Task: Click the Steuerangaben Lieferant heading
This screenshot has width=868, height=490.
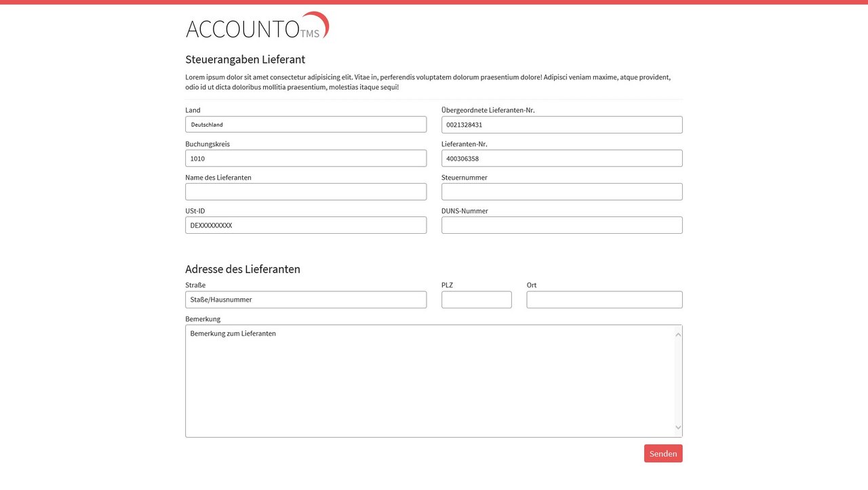Action: (245, 60)
